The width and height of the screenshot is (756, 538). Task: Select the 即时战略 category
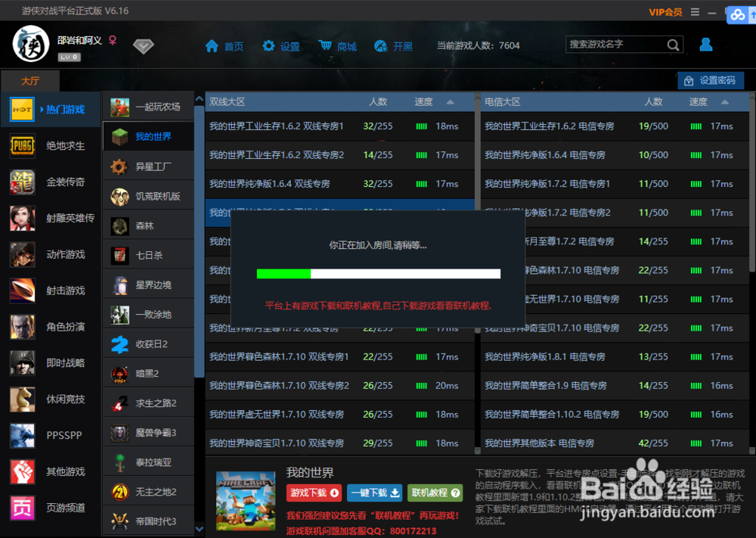coord(51,363)
